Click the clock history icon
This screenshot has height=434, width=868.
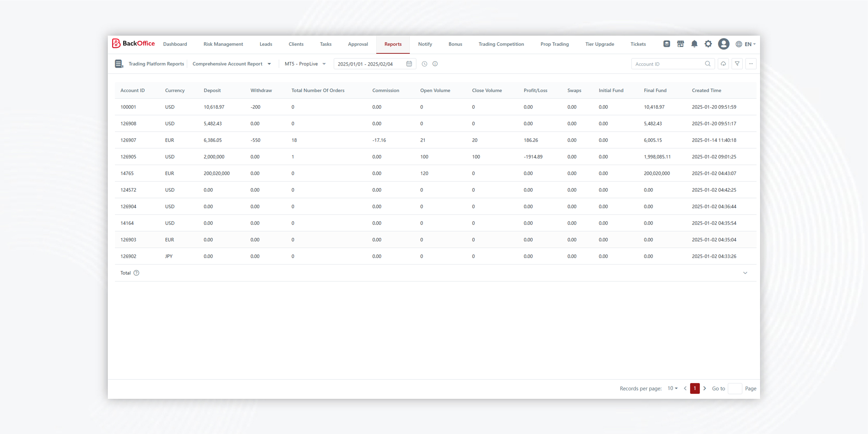point(425,64)
